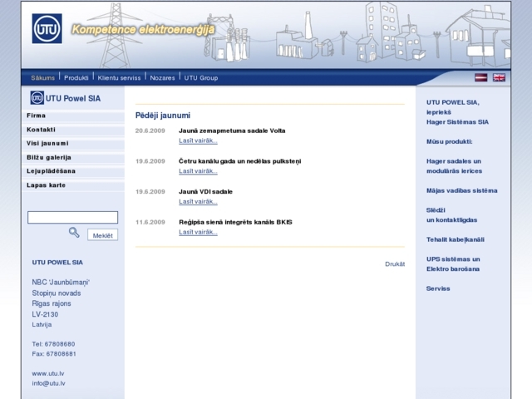
Task: View Bilžu galerija in sidebar
Action: (49, 157)
